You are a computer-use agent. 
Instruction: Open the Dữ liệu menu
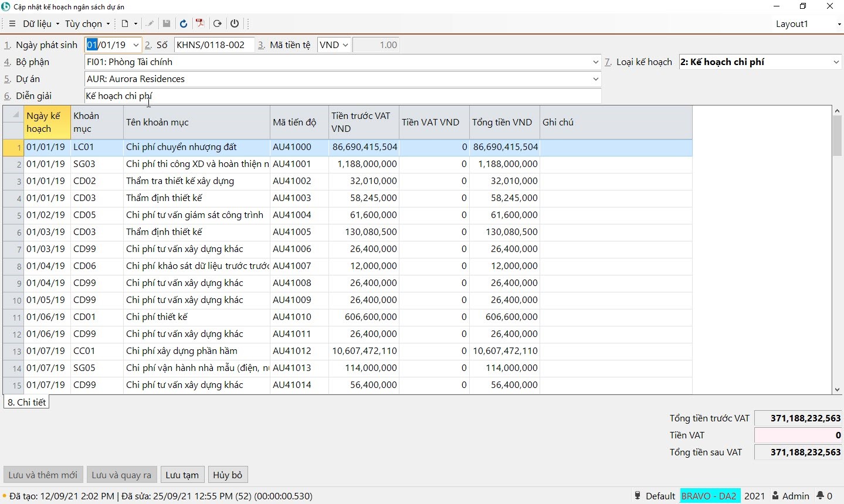click(x=41, y=24)
